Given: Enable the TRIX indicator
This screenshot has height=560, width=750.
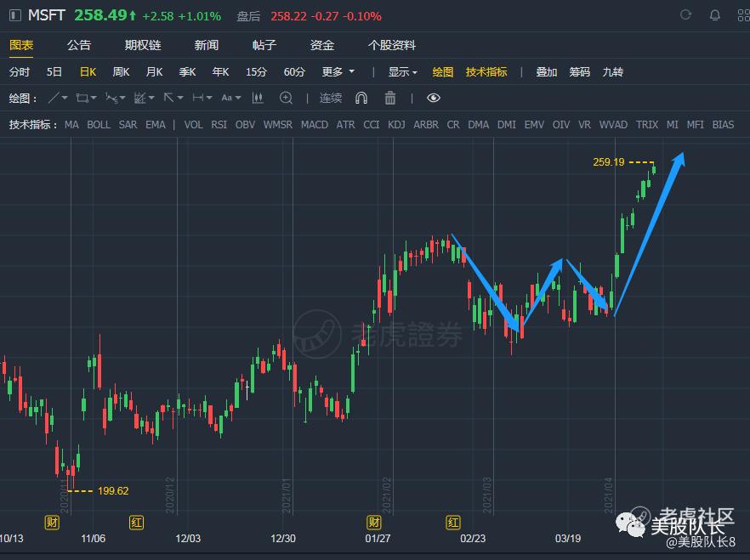Looking at the screenshot, I should tap(647, 125).
